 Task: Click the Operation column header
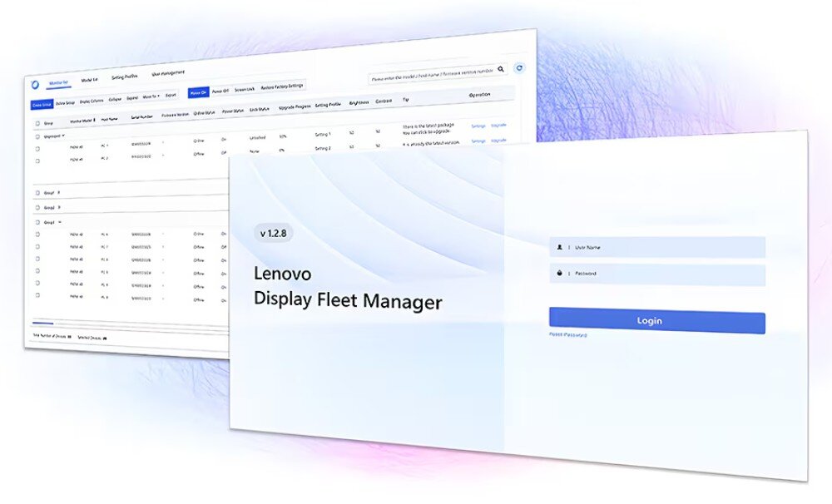480,95
